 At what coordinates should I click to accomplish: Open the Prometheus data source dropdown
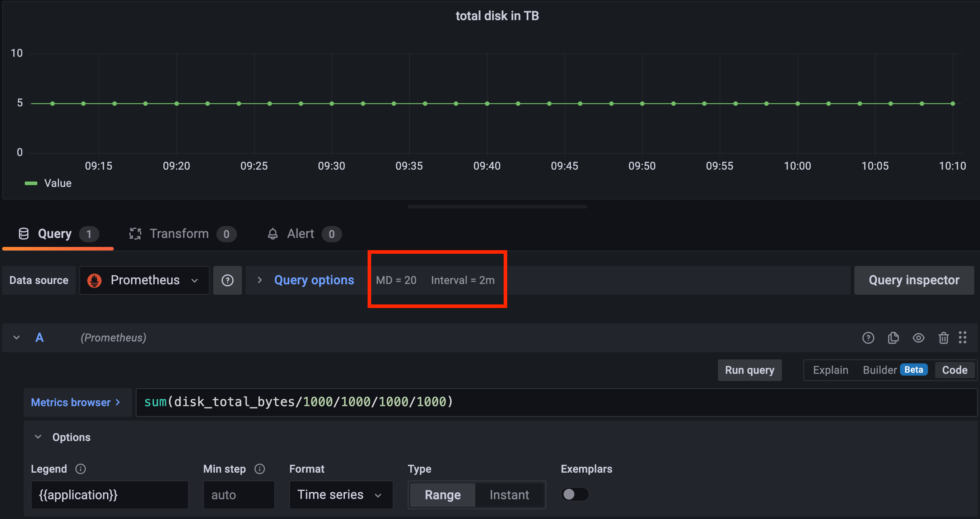pos(144,280)
